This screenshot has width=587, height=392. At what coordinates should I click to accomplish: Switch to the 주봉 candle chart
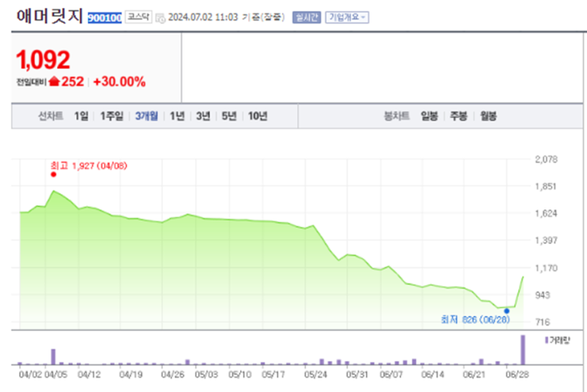pyautogui.click(x=458, y=116)
